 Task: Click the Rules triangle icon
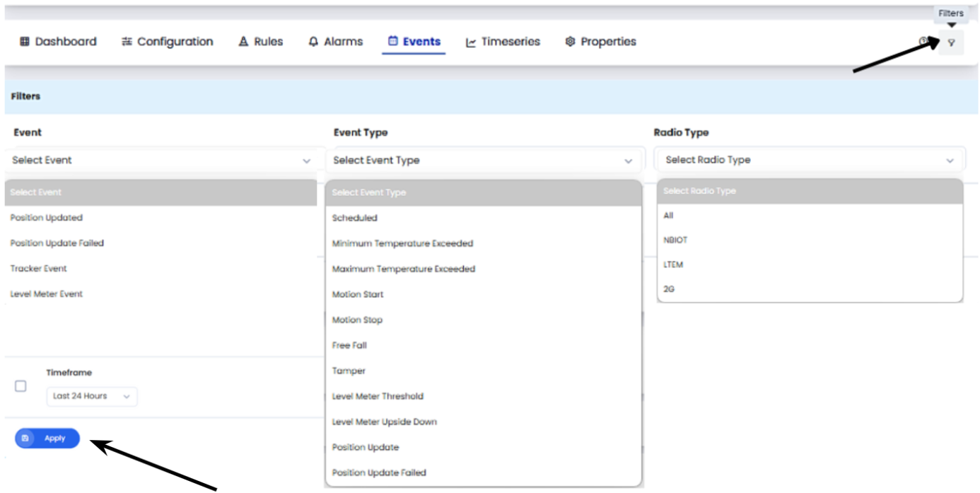[x=243, y=42]
